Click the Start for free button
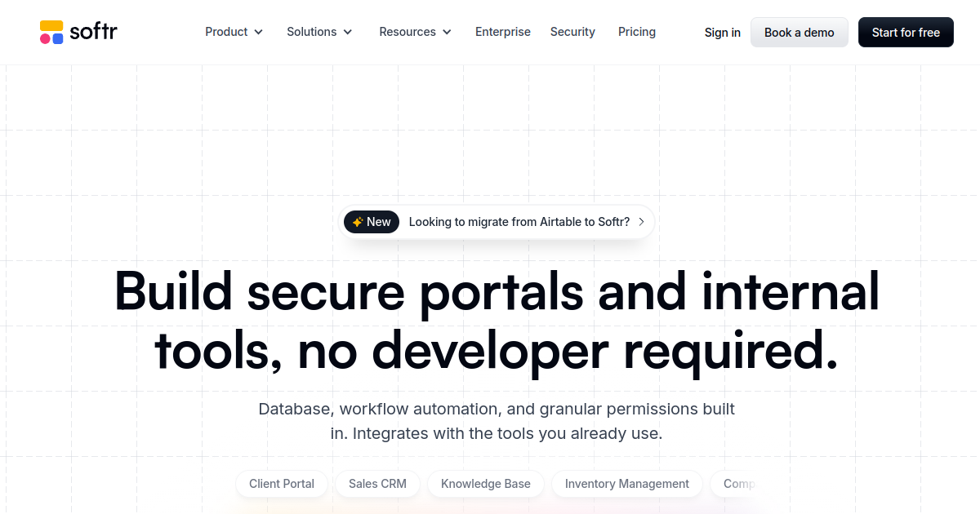 tap(906, 33)
